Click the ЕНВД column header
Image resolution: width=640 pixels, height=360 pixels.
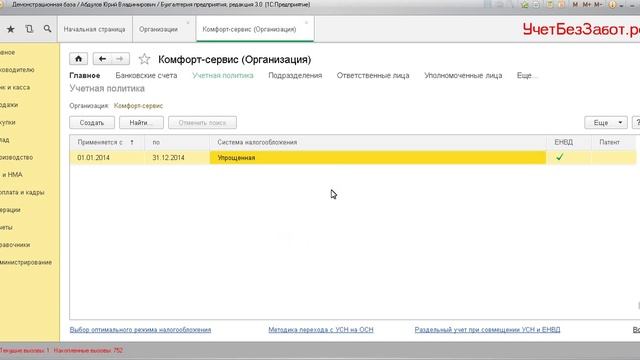569,142
